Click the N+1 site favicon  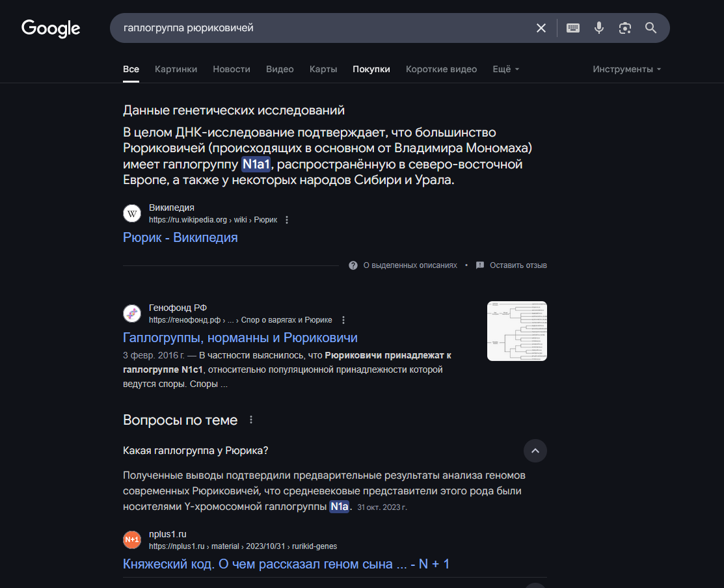(132, 540)
